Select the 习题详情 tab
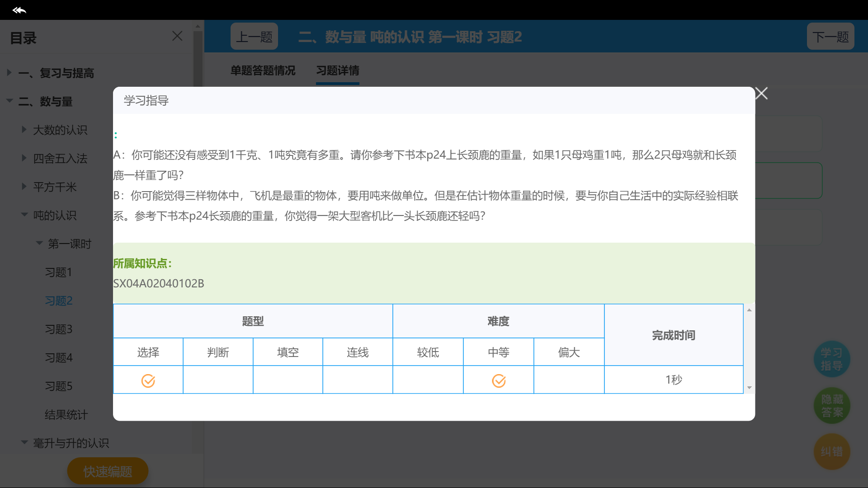 [338, 70]
